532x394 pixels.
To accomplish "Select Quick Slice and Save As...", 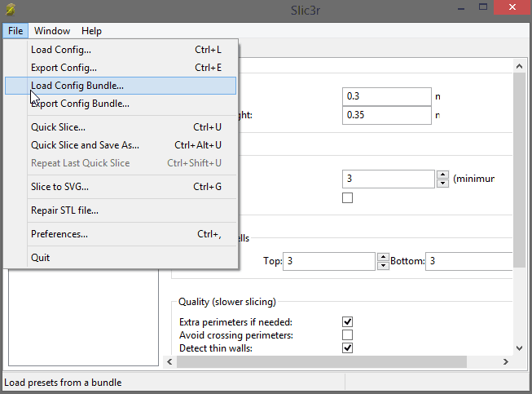I will click(85, 145).
